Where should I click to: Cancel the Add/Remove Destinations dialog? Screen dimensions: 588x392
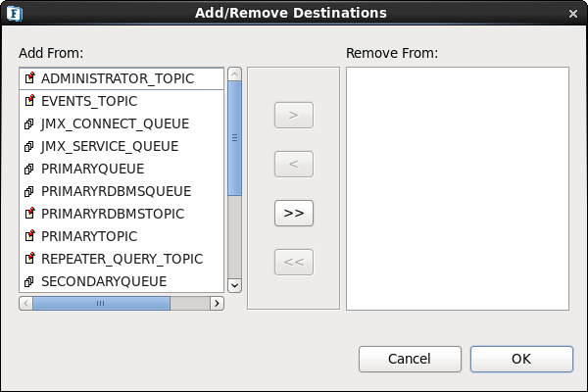[x=410, y=359]
